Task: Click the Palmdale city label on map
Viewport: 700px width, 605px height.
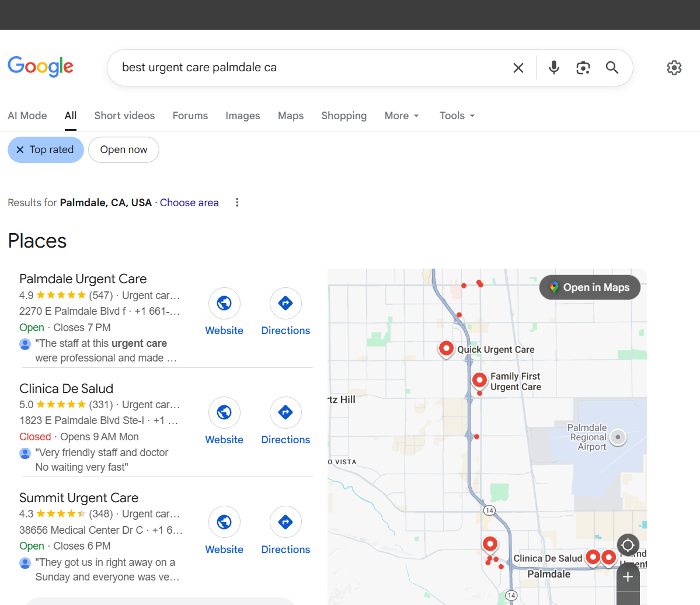Action: [x=549, y=574]
